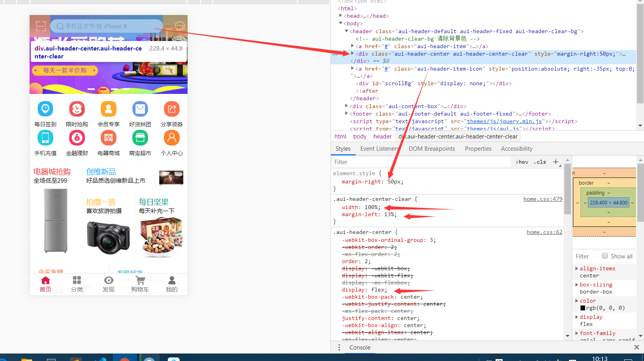The width and height of the screenshot is (644, 361).
Task: Tap the 每天一款半价购 banner button
Action: (x=65, y=70)
